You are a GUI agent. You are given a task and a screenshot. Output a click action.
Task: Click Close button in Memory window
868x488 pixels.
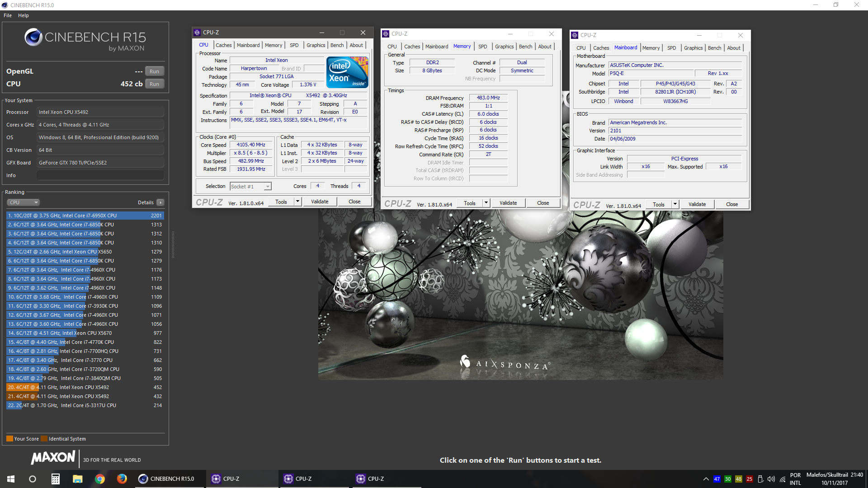[x=543, y=203]
